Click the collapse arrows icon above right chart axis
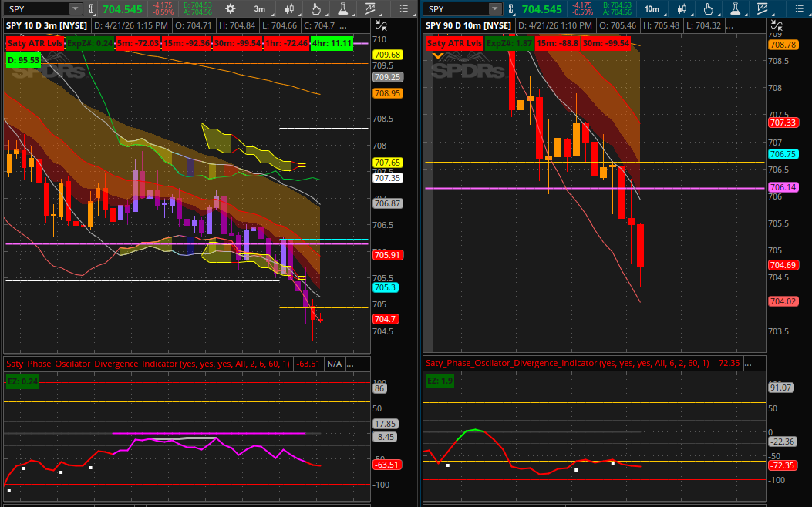This screenshot has height=507, width=812. tap(776, 25)
